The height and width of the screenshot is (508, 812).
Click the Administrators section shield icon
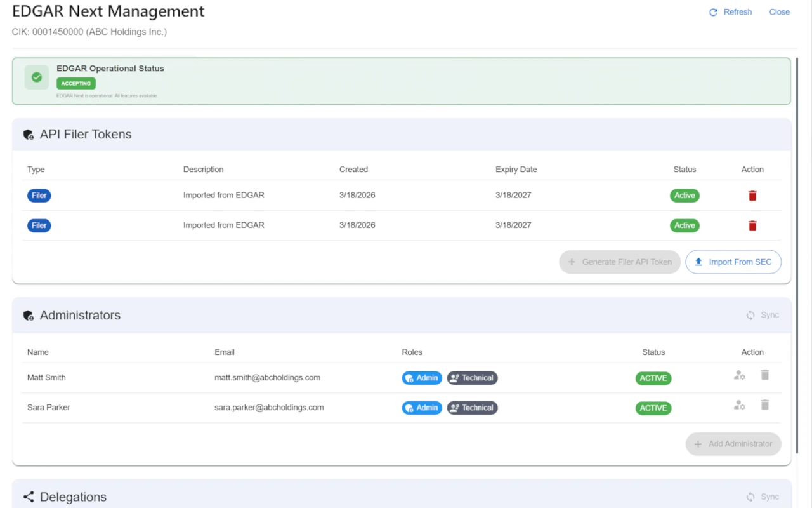(29, 316)
